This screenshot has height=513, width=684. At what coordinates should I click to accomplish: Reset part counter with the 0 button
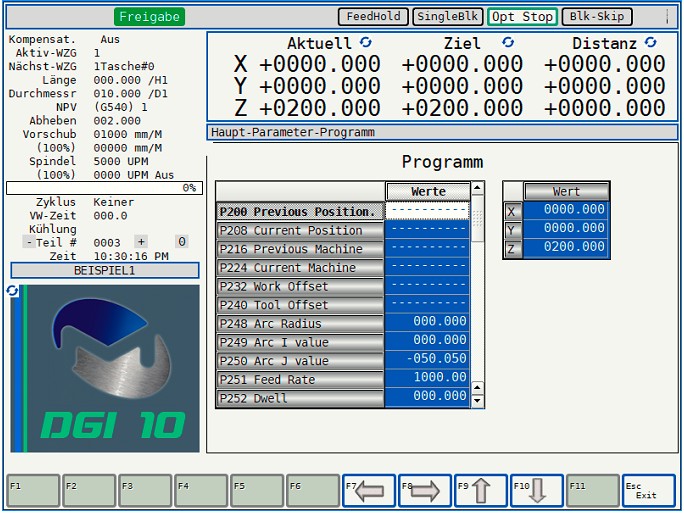pos(181,242)
